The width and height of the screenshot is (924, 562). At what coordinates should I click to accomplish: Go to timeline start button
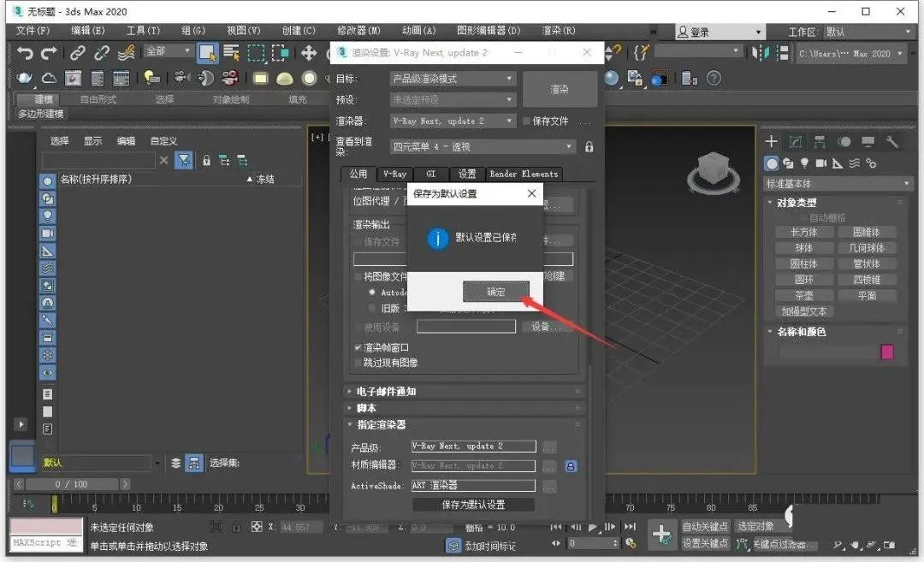click(x=556, y=527)
